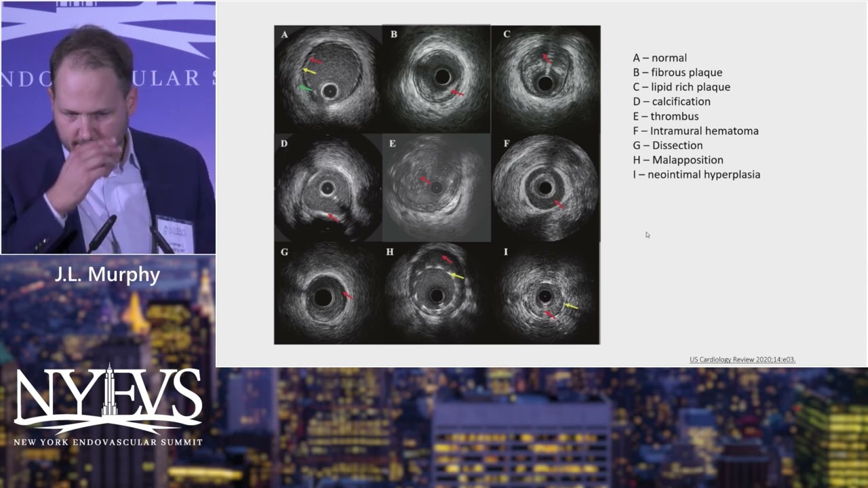Click the US Cardiology Review citation link

(x=743, y=359)
